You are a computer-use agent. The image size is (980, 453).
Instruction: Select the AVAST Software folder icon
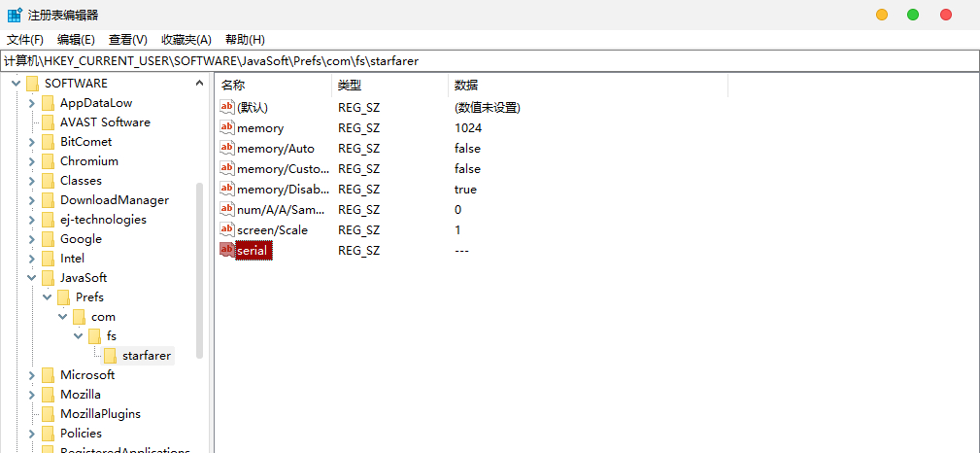(49, 122)
